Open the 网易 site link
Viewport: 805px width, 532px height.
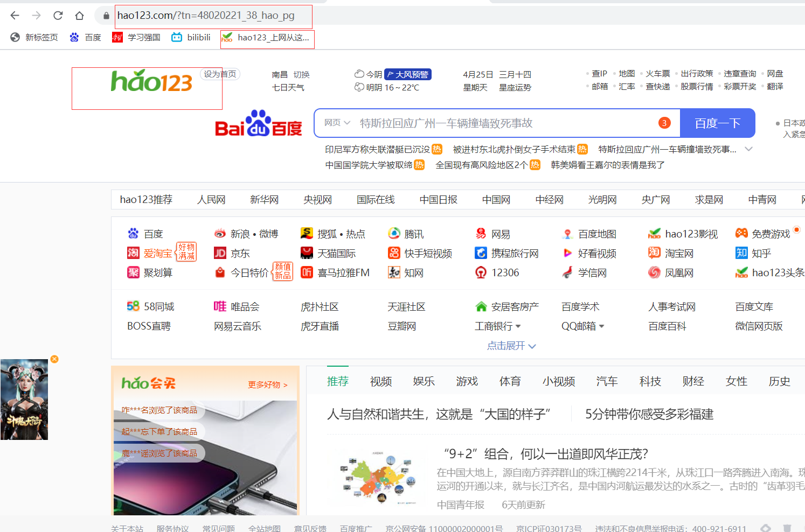tap(492, 234)
